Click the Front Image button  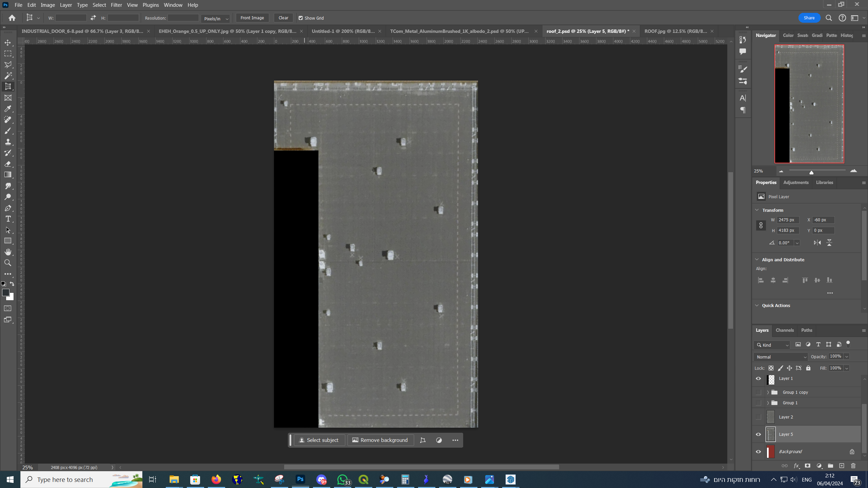pyautogui.click(x=252, y=18)
